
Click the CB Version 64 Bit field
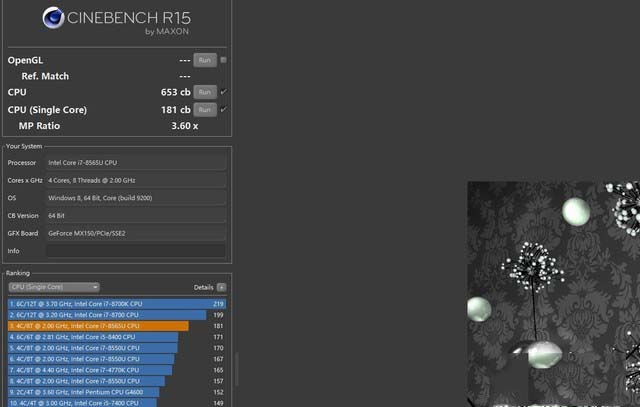coord(136,216)
